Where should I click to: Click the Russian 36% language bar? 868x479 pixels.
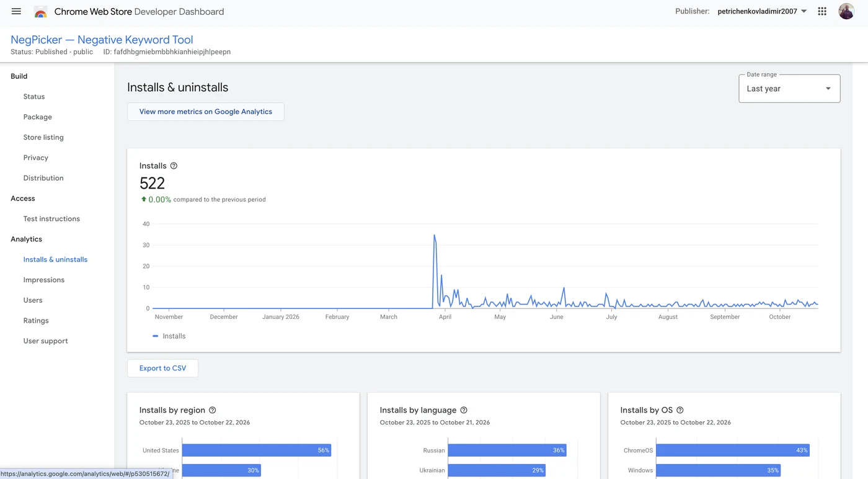click(507, 450)
